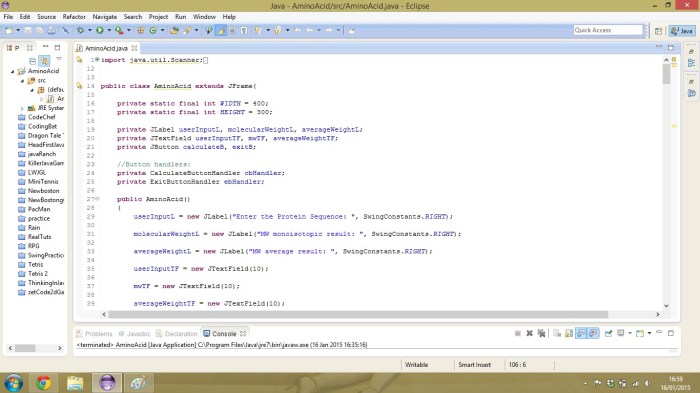Toggle Show Console When Standard Error Changes
This screenshot has width=700, height=393.
(x=593, y=333)
